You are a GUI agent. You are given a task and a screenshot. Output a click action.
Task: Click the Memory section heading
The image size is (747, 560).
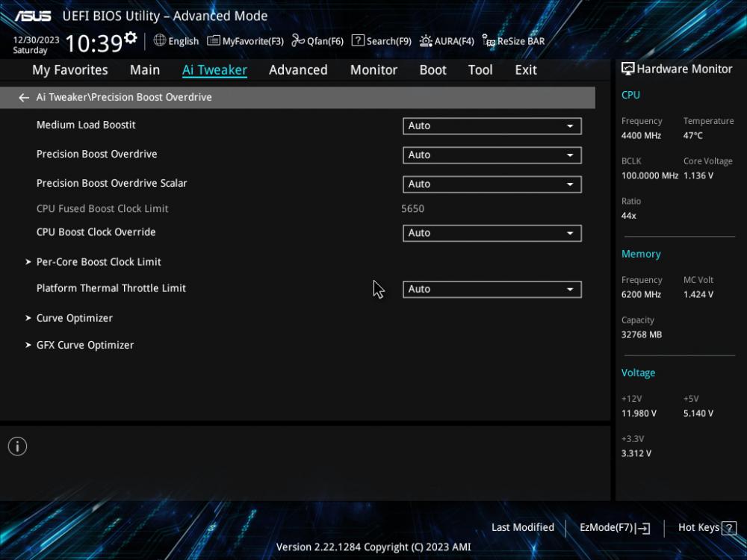[641, 255]
